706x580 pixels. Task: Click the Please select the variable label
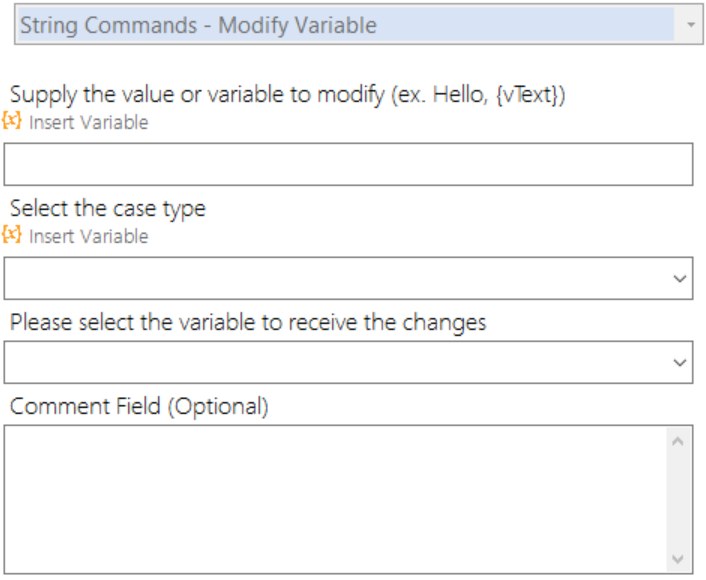click(x=248, y=322)
